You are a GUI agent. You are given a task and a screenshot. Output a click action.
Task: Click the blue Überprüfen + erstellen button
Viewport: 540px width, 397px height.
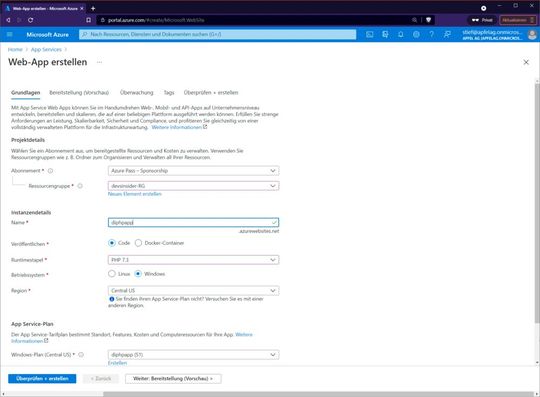(42, 379)
